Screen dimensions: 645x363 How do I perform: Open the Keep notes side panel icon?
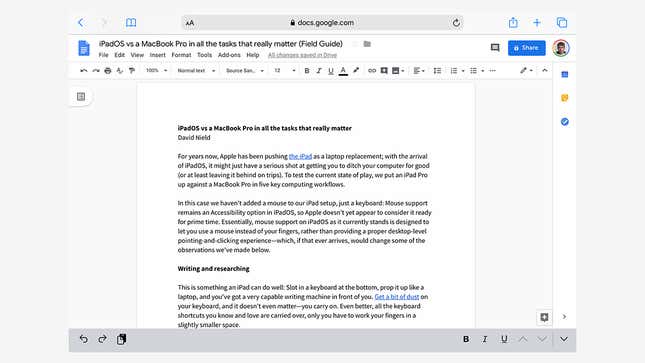(565, 98)
